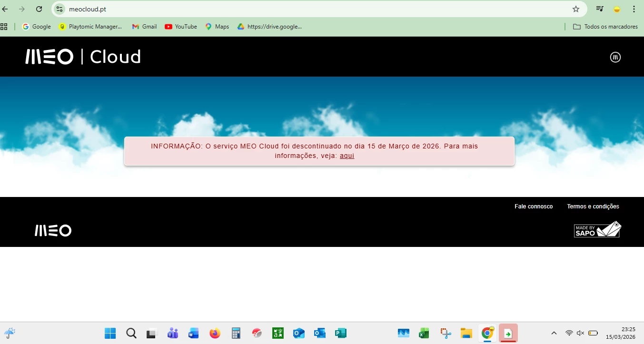The image size is (644, 344).
Task: Open the YouTube bookmark
Action: [181, 27]
